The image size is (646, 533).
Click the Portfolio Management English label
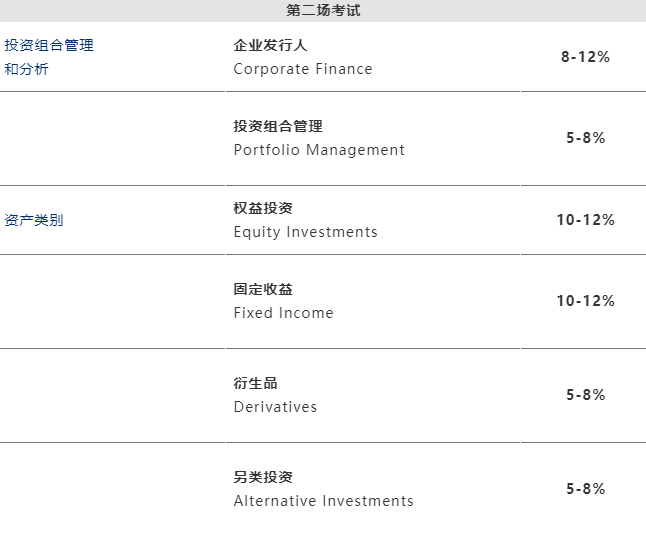tap(319, 150)
